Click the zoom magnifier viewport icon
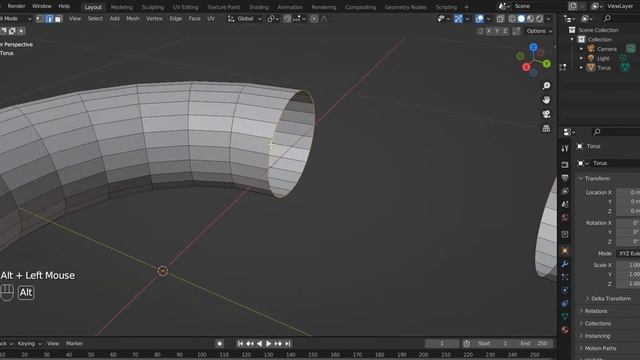The image size is (640, 360). click(546, 86)
